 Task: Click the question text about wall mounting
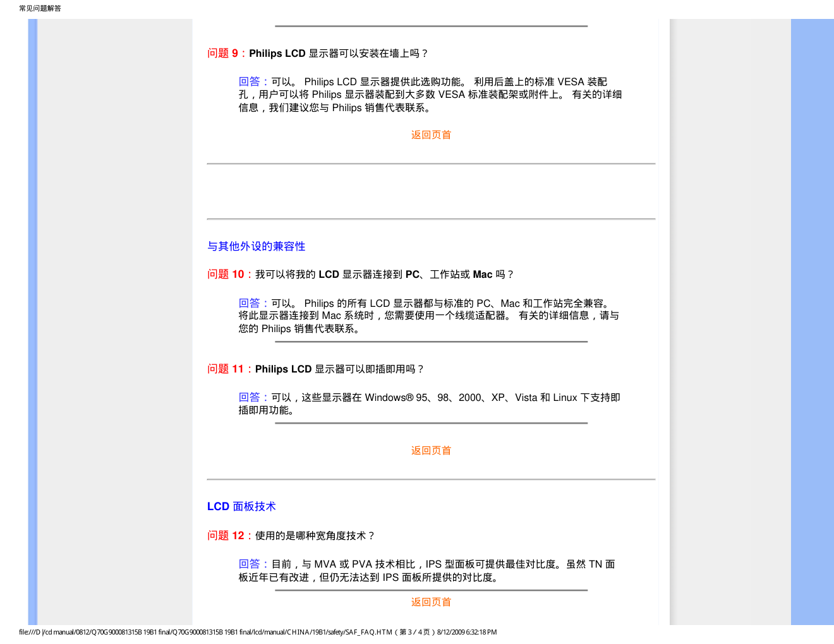(338, 54)
